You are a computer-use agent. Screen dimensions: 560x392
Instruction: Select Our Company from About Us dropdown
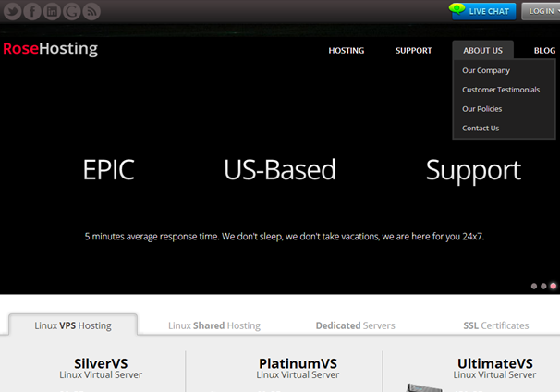click(x=486, y=70)
